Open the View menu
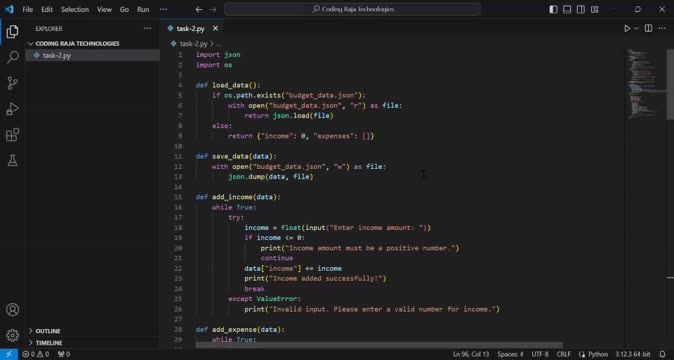The height and width of the screenshot is (360, 674). (x=104, y=9)
